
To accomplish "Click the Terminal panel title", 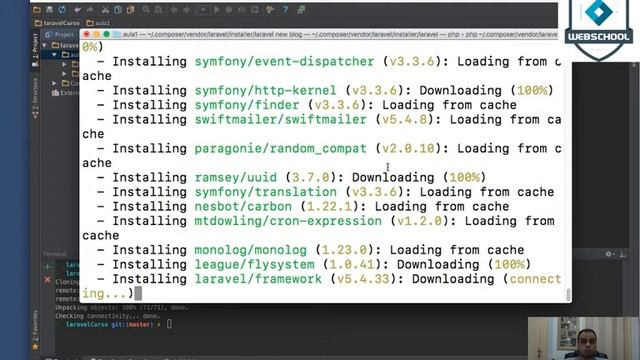I will pyautogui.click(x=55, y=254).
